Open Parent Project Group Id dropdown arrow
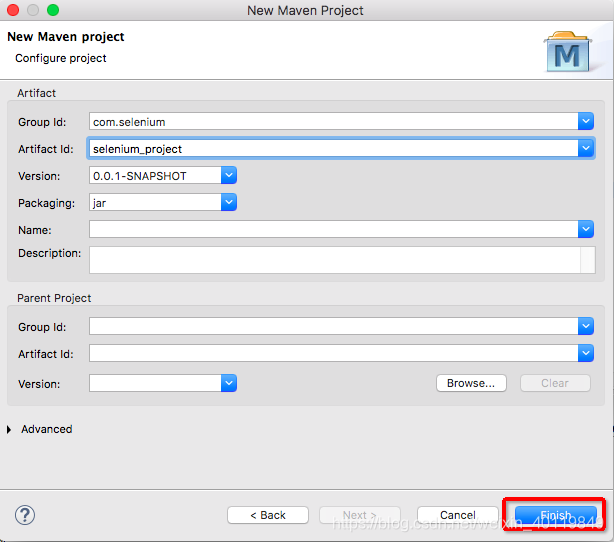The image size is (614, 542). click(586, 326)
